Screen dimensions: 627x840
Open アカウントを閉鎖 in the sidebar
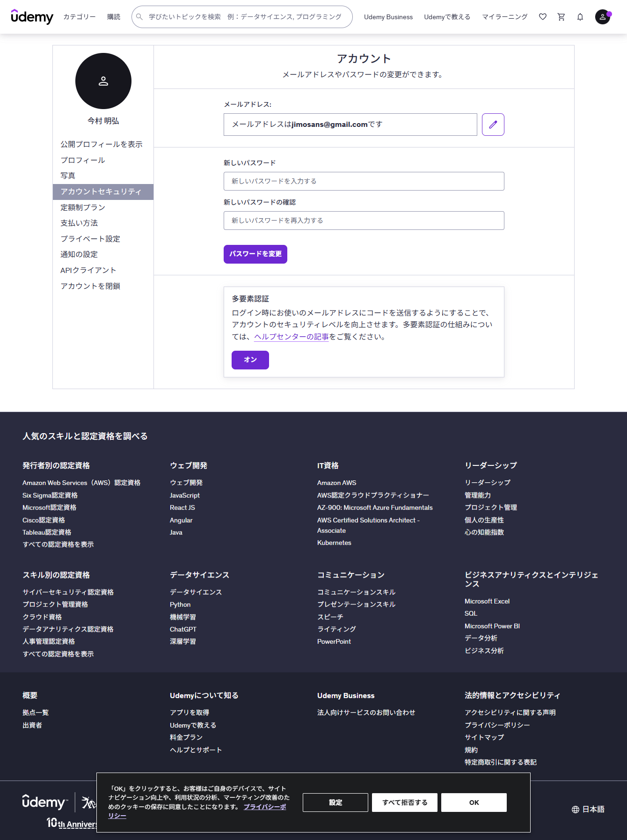[90, 286]
